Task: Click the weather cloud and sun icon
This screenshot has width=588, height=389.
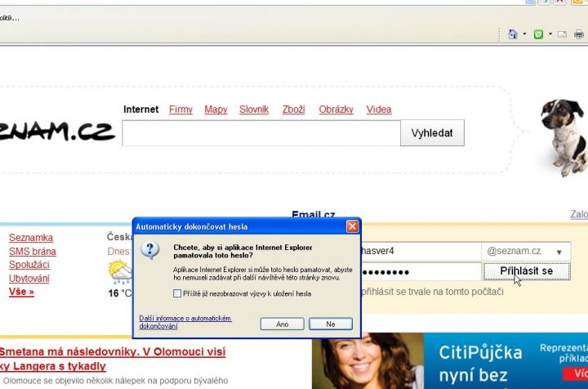Action: (x=120, y=271)
